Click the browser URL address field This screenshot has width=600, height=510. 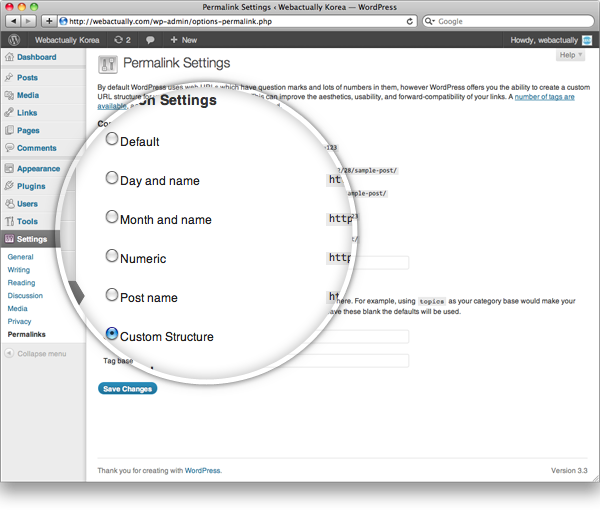click(237, 21)
